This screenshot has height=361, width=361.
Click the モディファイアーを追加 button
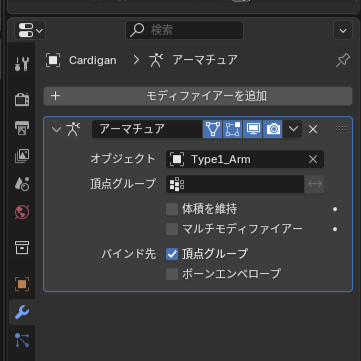pos(198,96)
